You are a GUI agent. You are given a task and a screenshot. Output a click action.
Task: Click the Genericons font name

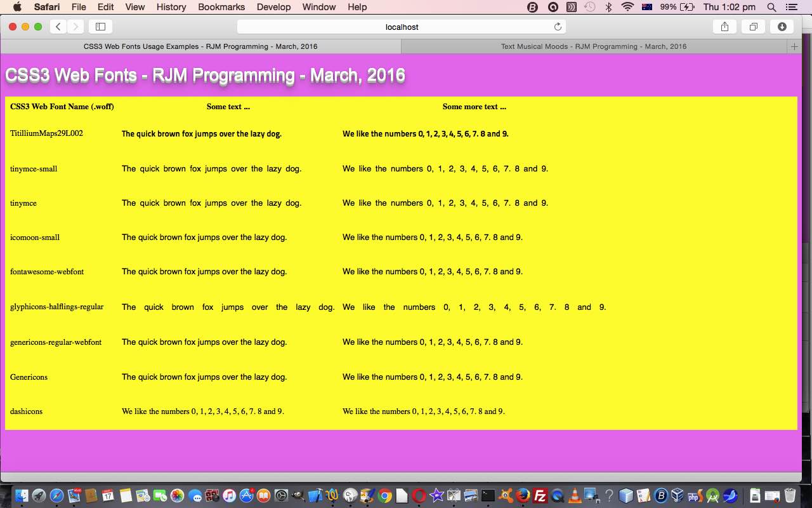point(29,377)
